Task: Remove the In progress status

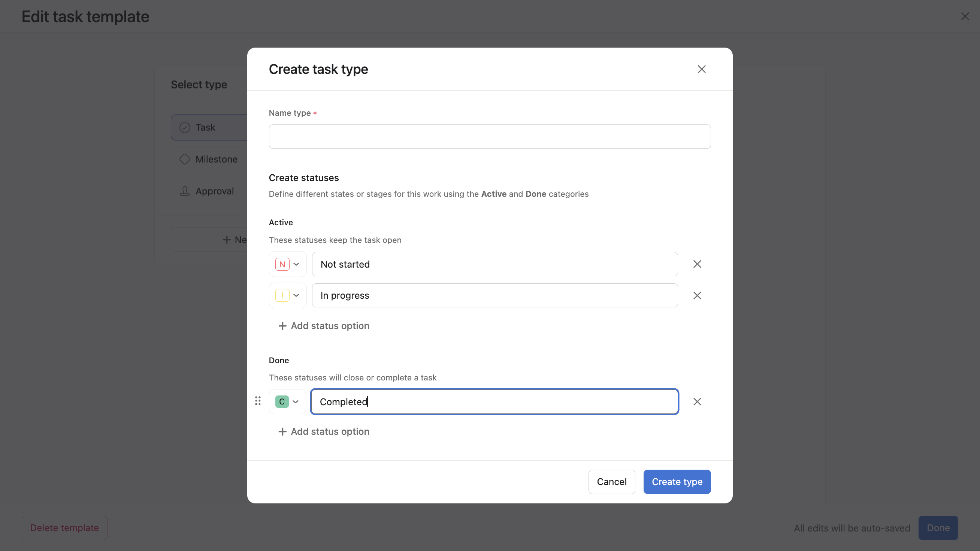Action: click(x=696, y=295)
